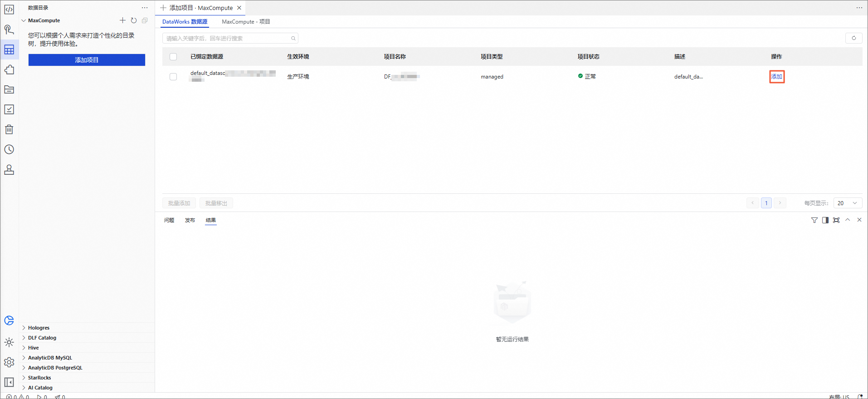Click 添加 link in the 操作 column

777,77
